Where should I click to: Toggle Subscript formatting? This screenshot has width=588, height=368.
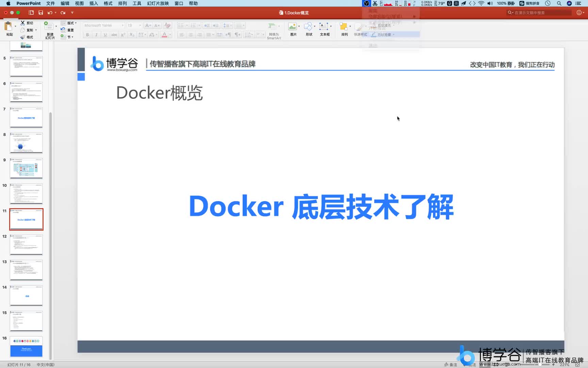pos(132,35)
